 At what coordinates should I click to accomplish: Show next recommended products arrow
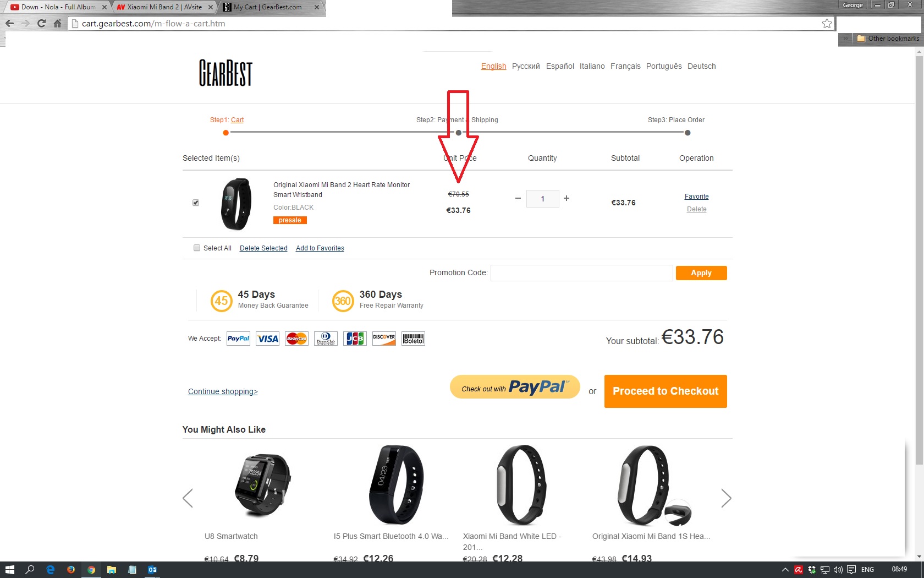726,498
